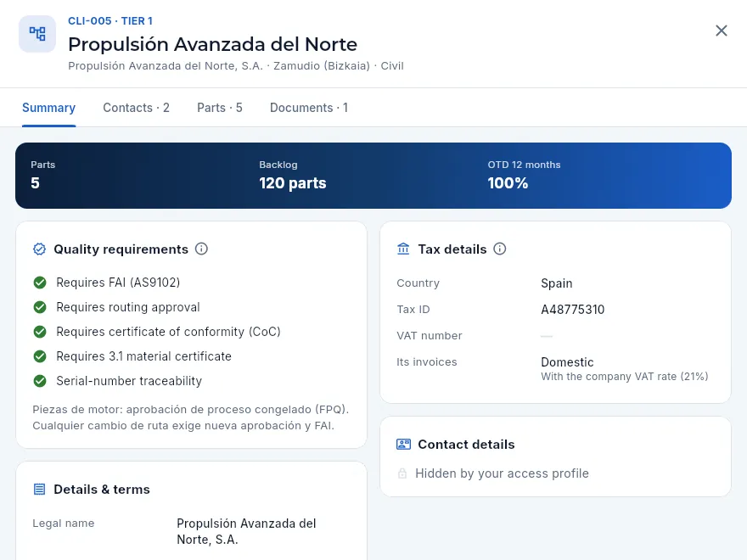Click the green check next to Serial-number traceability
The width and height of the screenshot is (747, 560).
40,381
